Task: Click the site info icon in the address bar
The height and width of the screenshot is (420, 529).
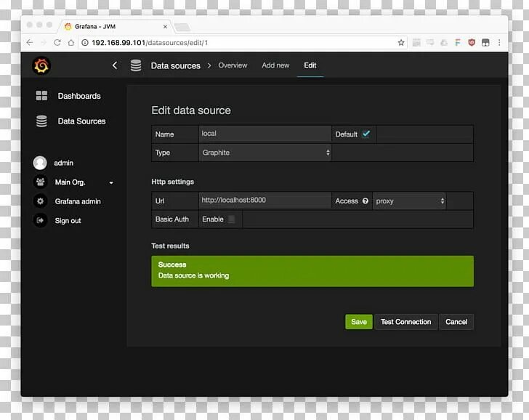Action: (85, 42)
